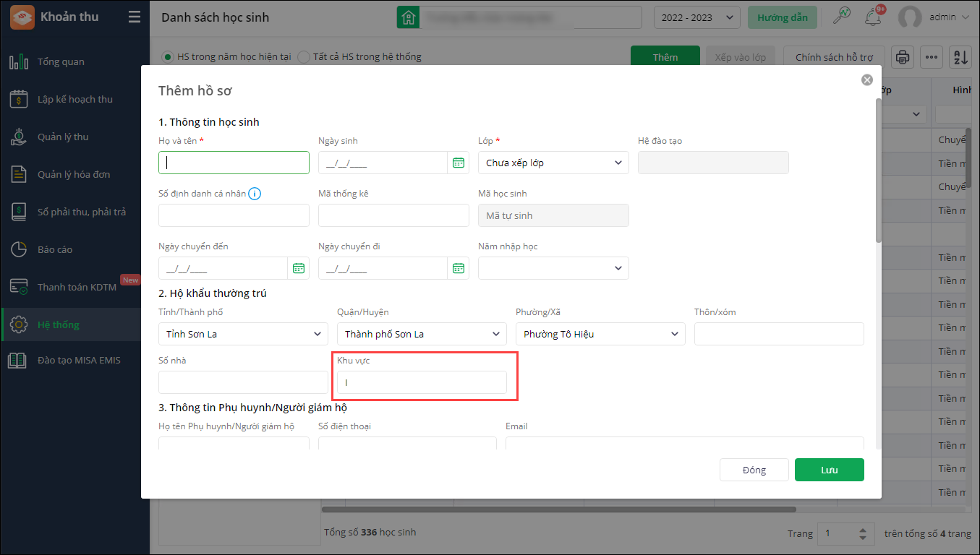980x555 pixels.
Task: Expand the admin account menu arrow
Action: (x=965, y=17)
